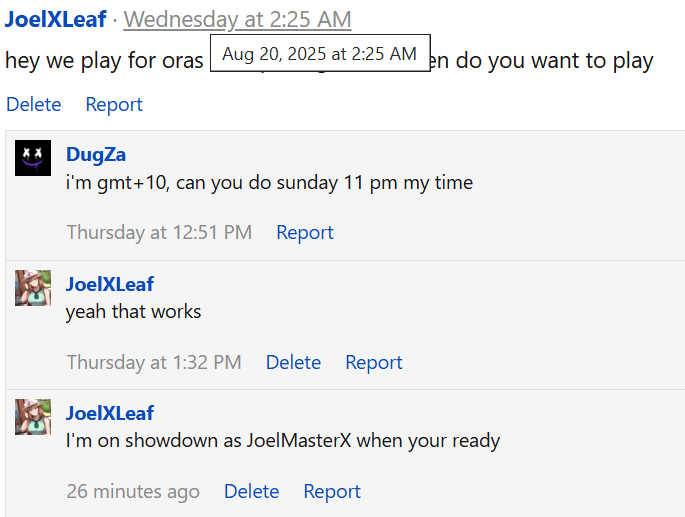Delete the JoelMasterX showdown comment
Image resolution: width=685 pixels, height=517 pixels.
pos(252,491)
